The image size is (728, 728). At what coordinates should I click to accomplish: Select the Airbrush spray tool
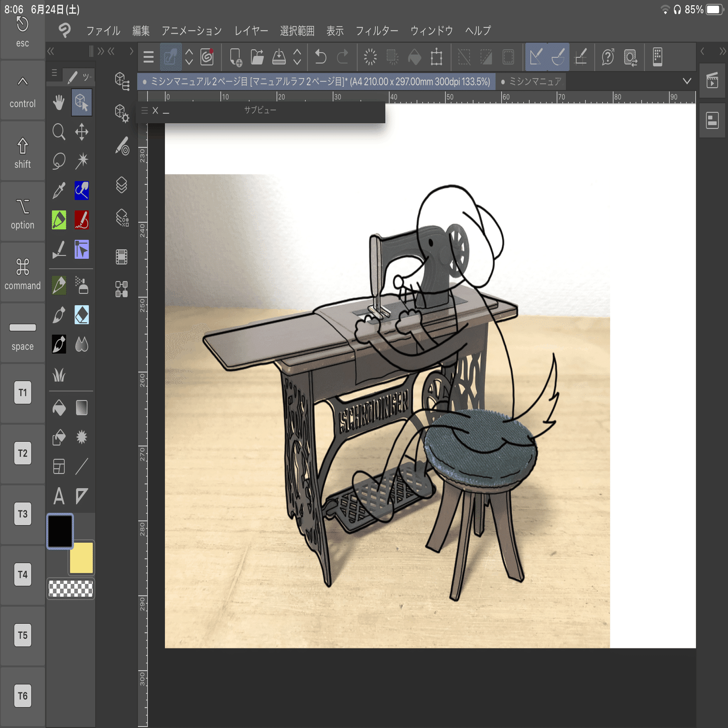[x=82, y=285]
